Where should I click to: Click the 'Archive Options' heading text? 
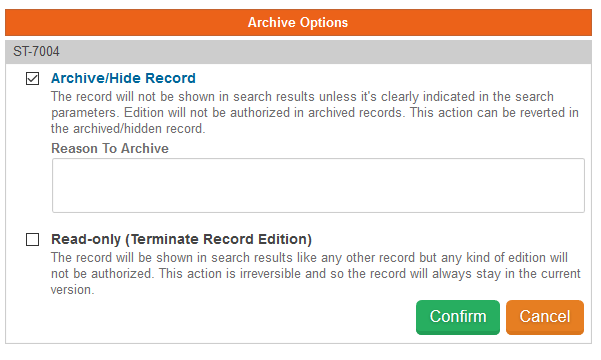(298, 23)
